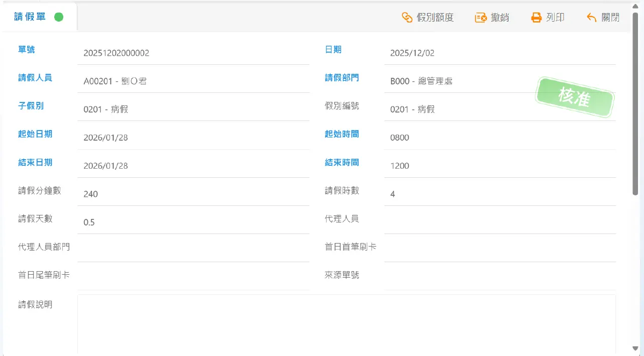Open 假別額度 leave quota text
This screenshot has width=644, height=356.
435,18
